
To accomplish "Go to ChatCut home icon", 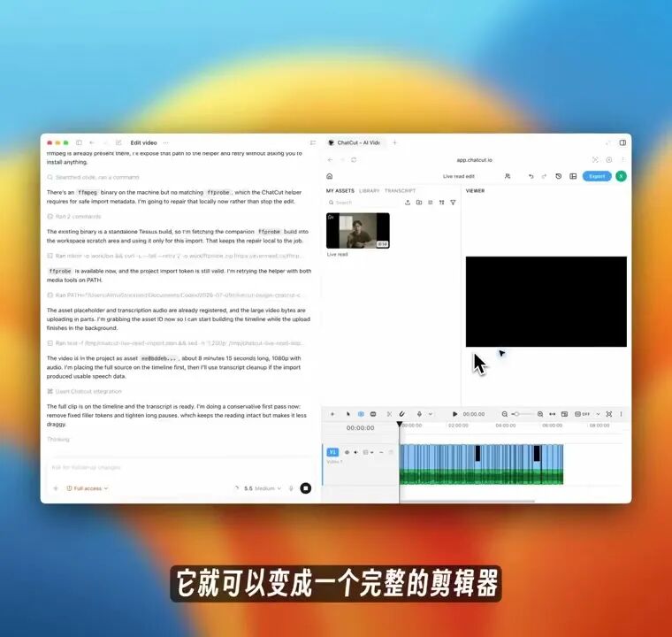I will (x=330, y=176).
